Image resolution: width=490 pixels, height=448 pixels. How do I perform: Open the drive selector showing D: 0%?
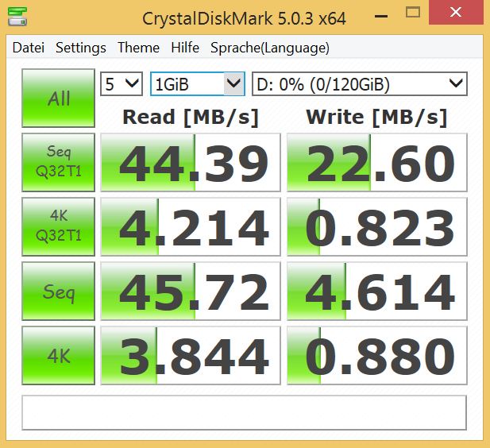click(x=359, y=83)
